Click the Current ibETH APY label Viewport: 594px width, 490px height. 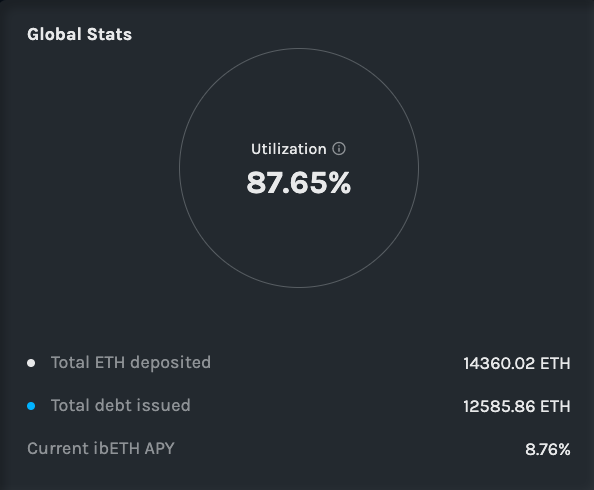(101, 449)
